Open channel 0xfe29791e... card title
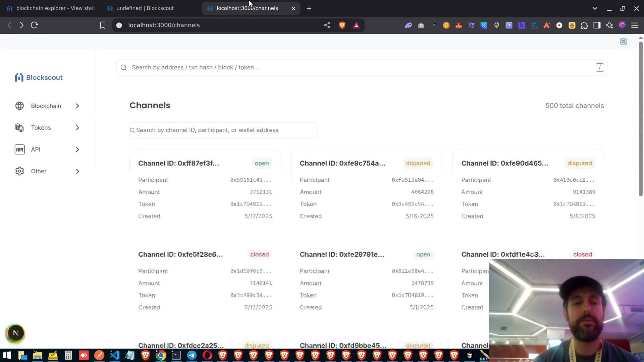This screenshot has height=362, width=644. point(342,254)
